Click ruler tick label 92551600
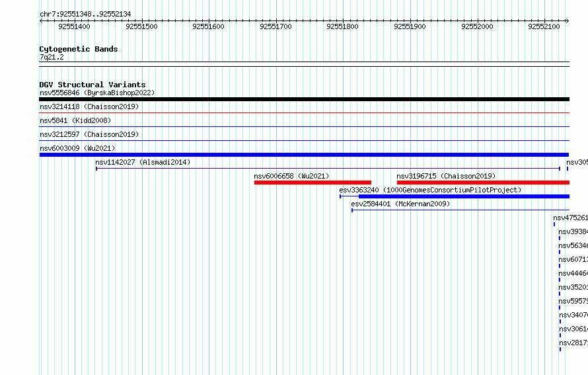The image size is (588, 375). pyautogui.click(x=209, y=26)
